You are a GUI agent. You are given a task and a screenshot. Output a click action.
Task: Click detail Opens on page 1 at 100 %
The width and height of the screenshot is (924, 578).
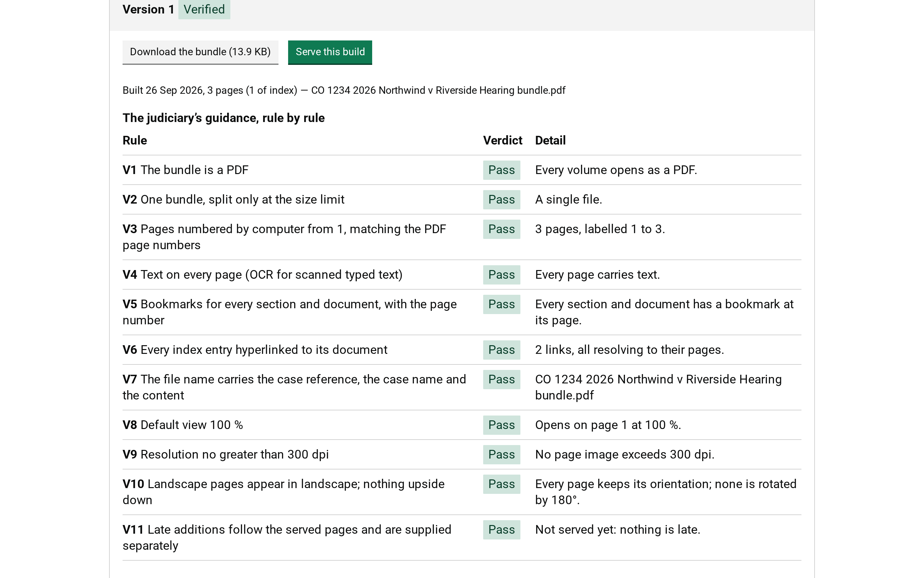(x=608, y=425)
